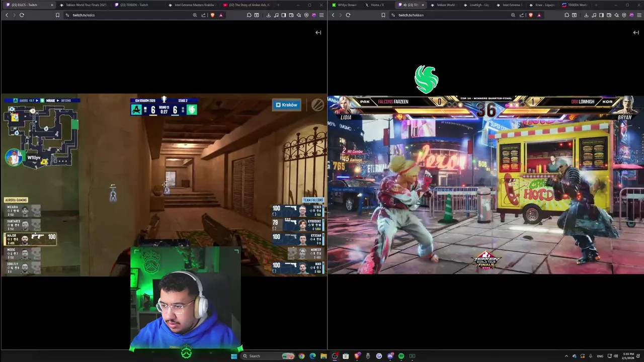Open Spotify from the taskbar

pos(401,356)
